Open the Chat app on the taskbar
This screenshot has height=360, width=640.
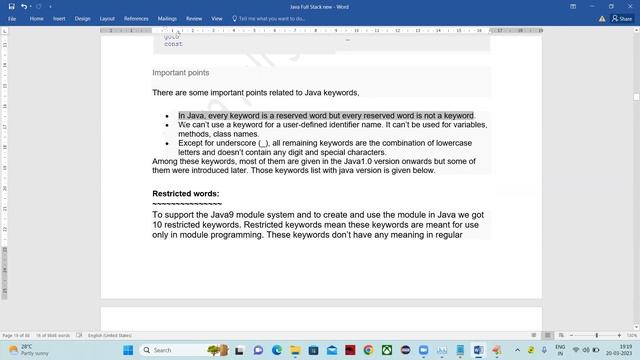[x=258, y=350]
